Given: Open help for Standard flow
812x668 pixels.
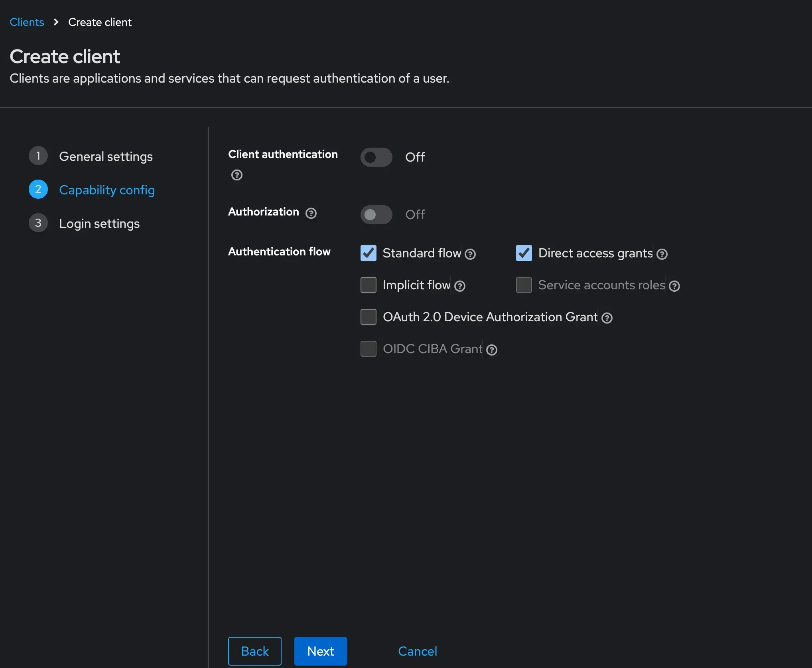Looking at the screenshot, I should pyautogui.click(x=471, y=254).
